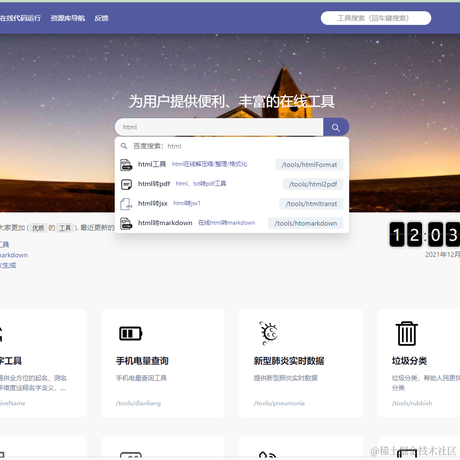
Task: Click 手机电量查询工具 description text
Action: [x=141, y=378]
